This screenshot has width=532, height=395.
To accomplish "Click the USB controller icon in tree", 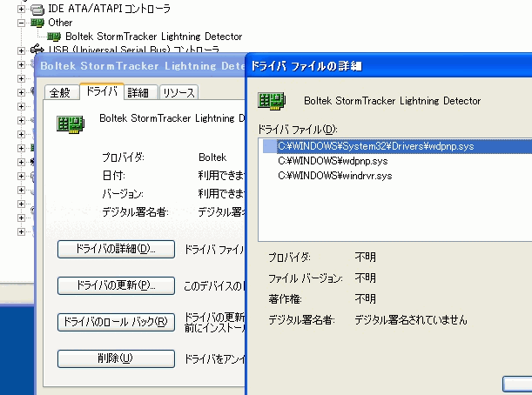I will (37, 50).
